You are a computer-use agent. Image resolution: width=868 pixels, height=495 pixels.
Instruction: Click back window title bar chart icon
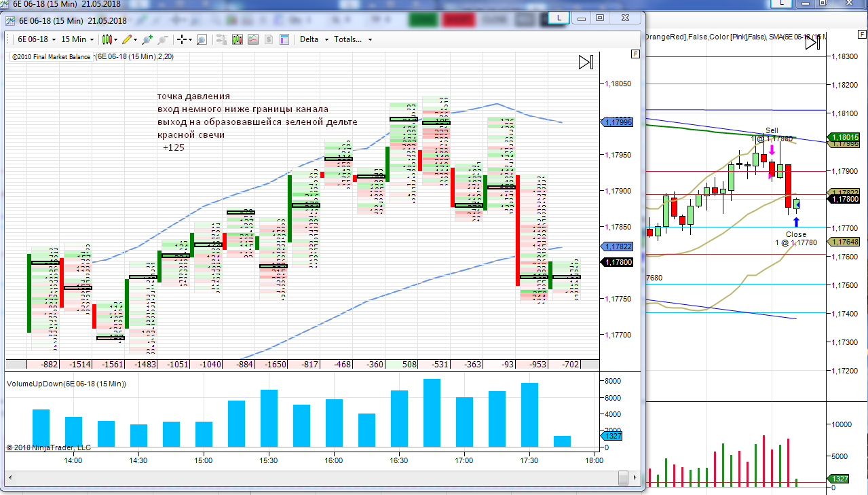tap(5, 5)
